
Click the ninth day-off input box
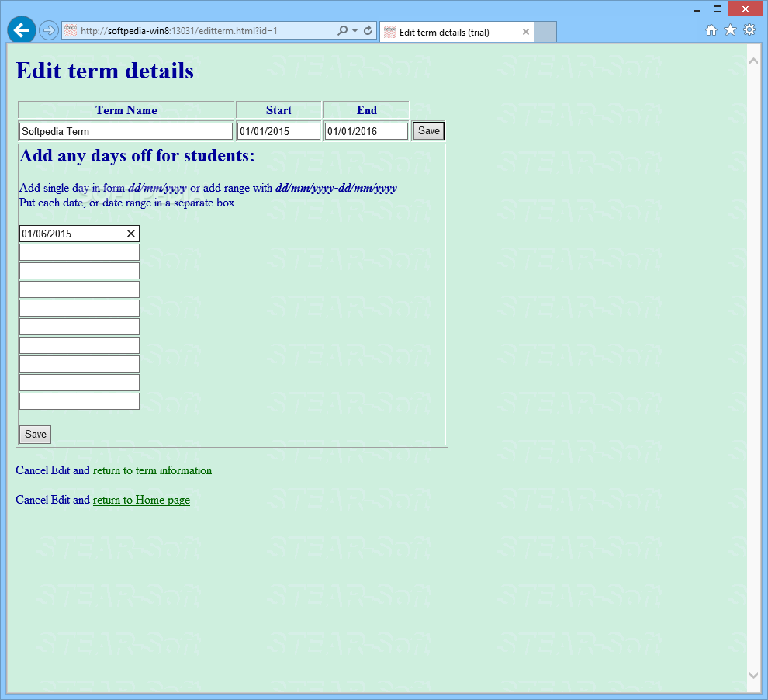(79, 383)
